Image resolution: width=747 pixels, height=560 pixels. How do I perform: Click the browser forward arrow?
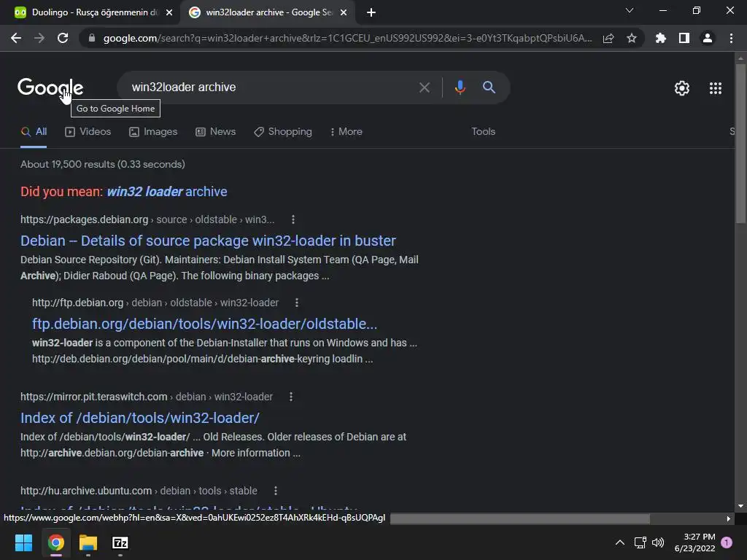[39, 38]
